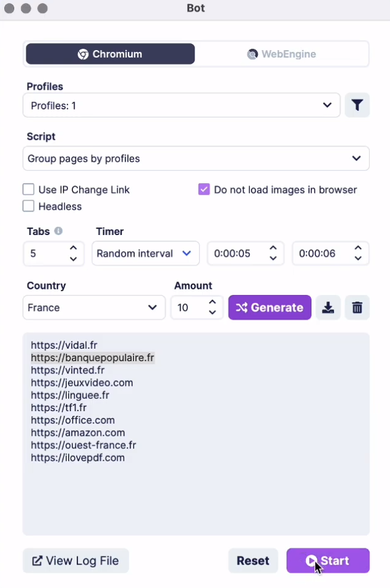The image size is (390, 588).
Task: Decrease the 0:00:06 timer value
Action: pyautogui.click(x=358, y=258)
